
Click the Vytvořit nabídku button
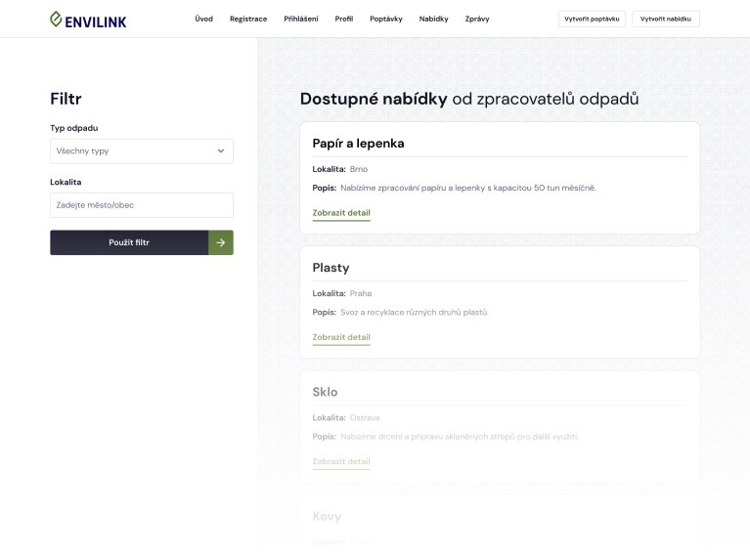click(666, 19)
